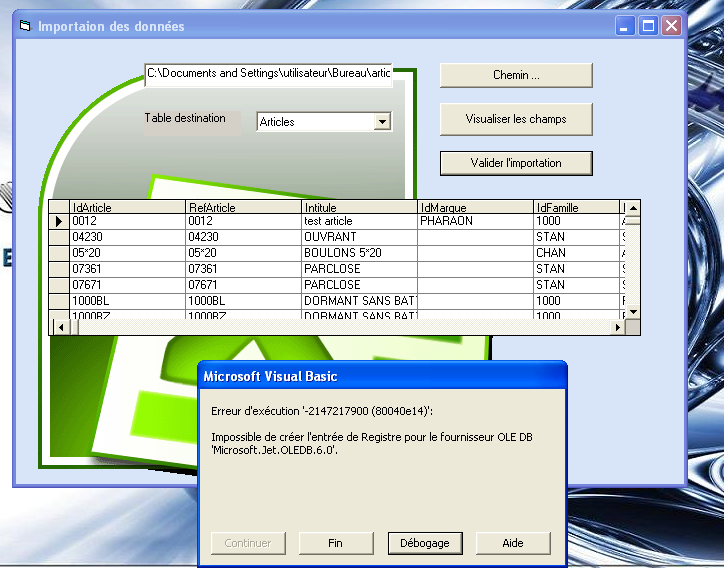Click the PHARAON cell
This screenshot has width=724, height=568.
[475, 221]
